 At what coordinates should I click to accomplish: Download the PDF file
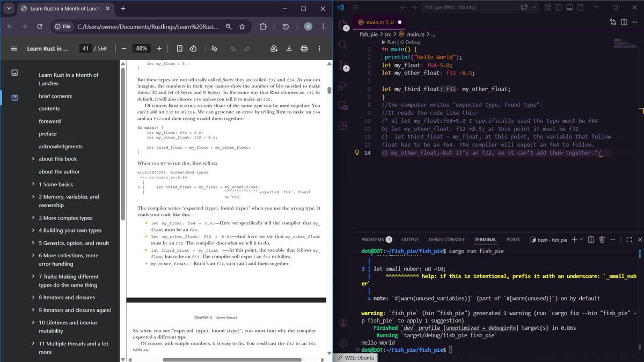tap(289, 48)
